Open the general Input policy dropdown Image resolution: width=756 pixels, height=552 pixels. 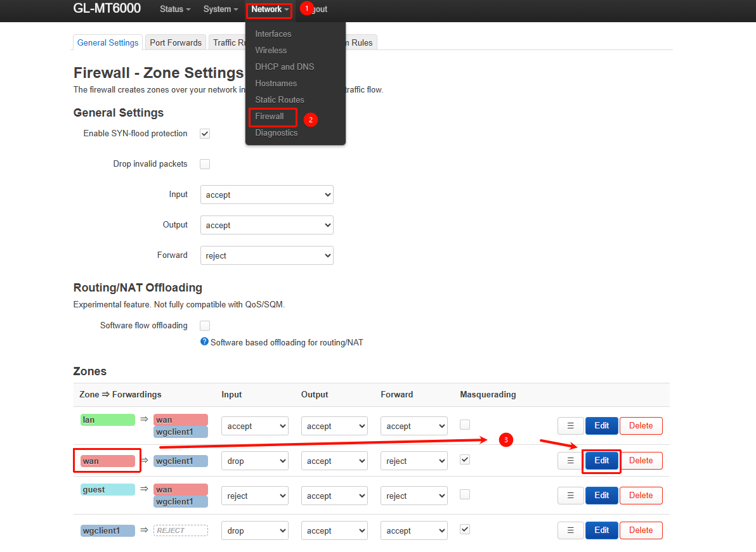(x=266, y=195)
